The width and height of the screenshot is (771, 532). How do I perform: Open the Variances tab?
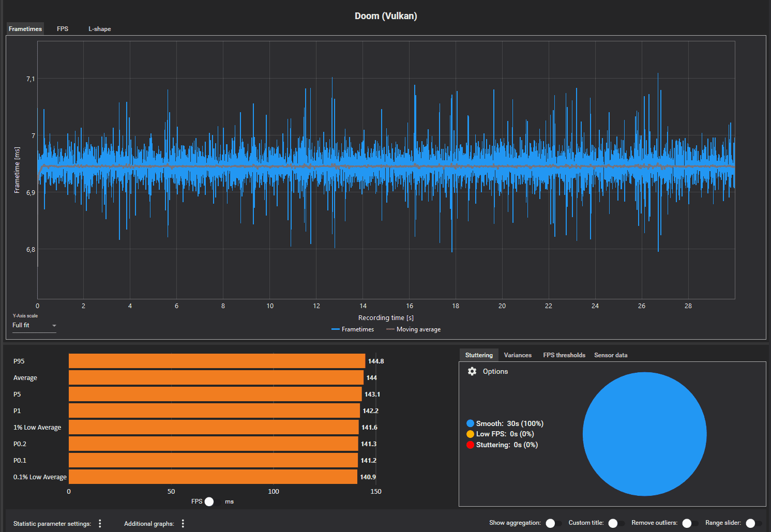tap(518, 355)
